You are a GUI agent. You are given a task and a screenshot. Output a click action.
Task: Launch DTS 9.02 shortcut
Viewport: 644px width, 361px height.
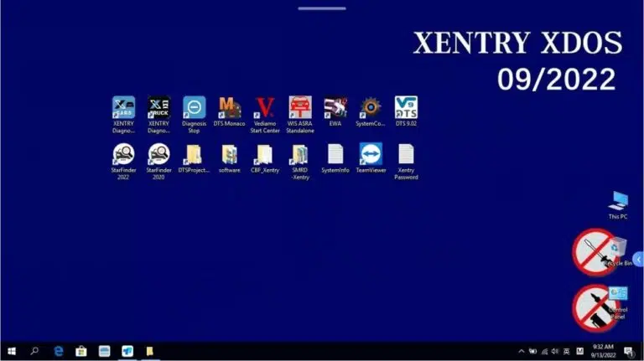(406, 108)
